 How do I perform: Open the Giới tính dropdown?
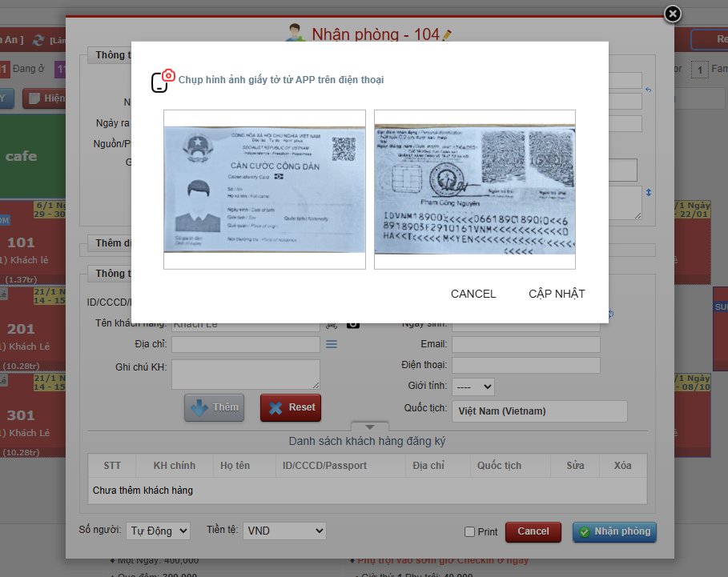point(473,386)
